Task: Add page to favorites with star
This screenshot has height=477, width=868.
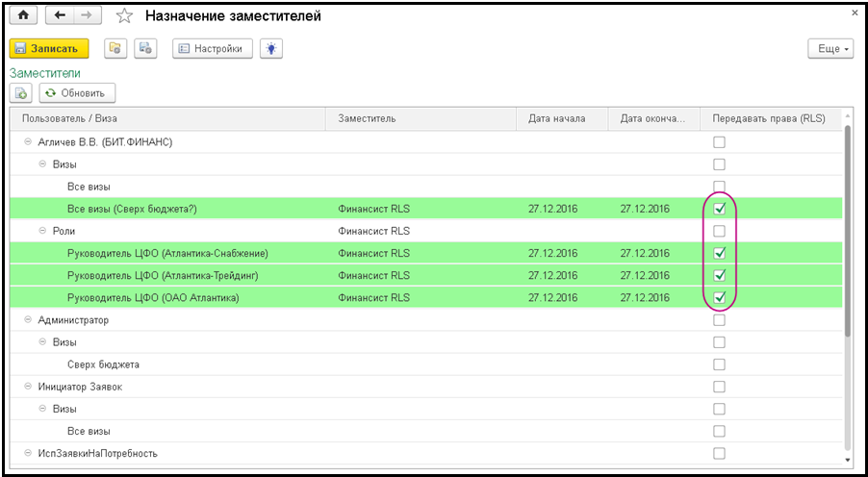Action: (123, 17)
